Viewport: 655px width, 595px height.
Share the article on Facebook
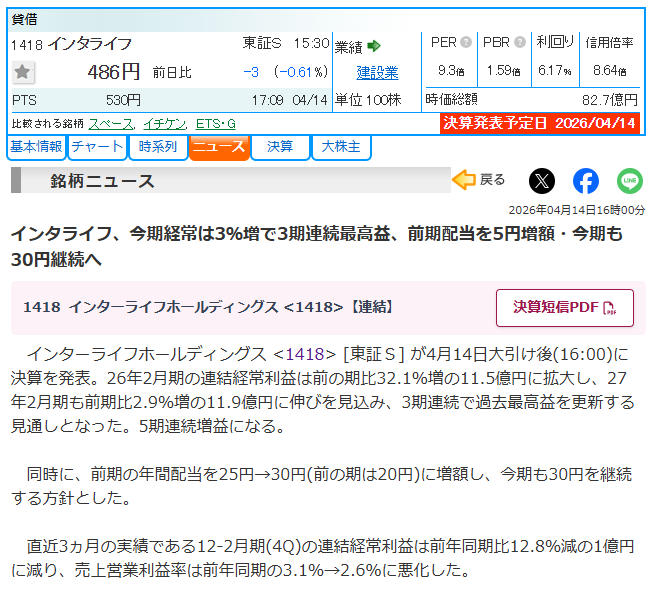click(x=586, y=181)
